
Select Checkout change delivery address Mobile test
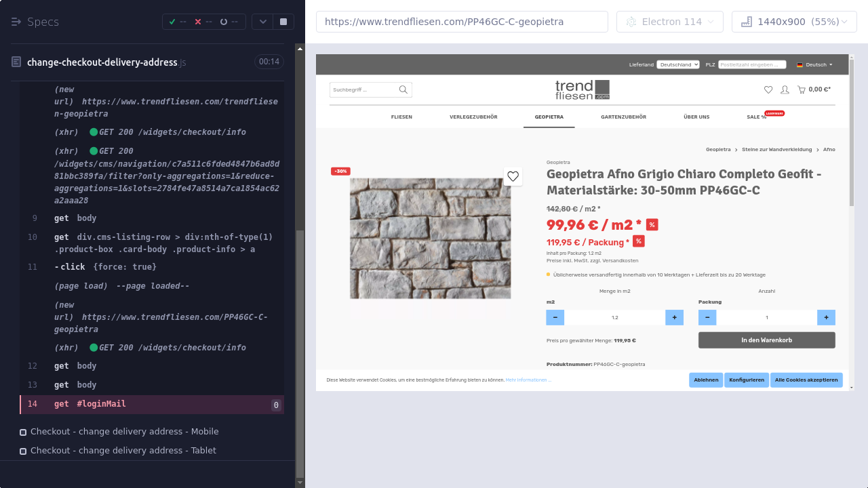[124, 432]
